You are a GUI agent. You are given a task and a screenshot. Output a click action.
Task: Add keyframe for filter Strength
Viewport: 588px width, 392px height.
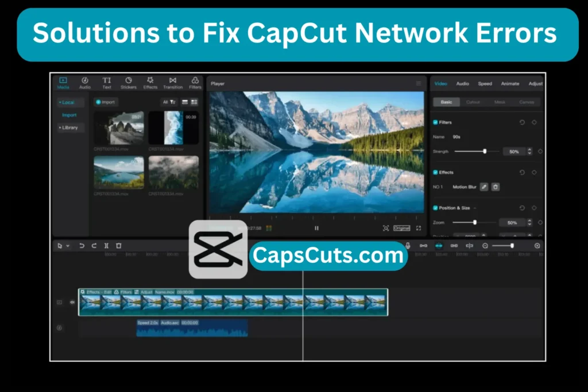(x=540, y=152)
